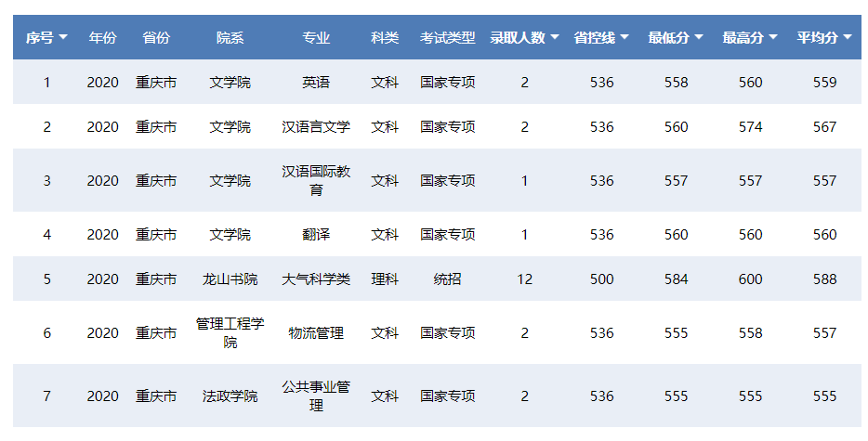
Task: Select the 大气科学类 major cell
Action: coord(316,279)
